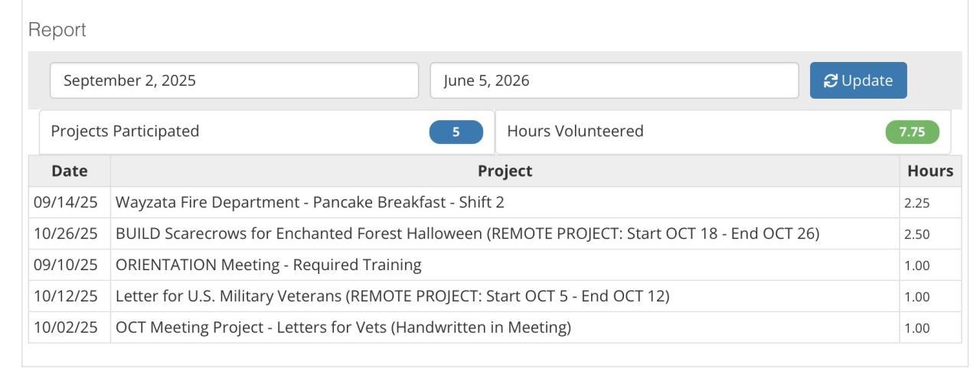The image size is (980, 378).
Task: Click the Date column header
Action: point(70,171)
